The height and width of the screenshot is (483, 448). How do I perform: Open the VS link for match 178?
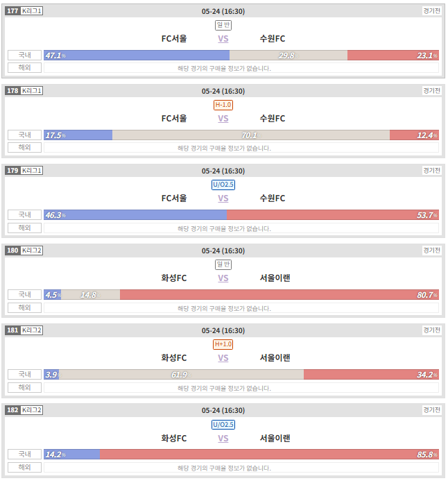223,119
